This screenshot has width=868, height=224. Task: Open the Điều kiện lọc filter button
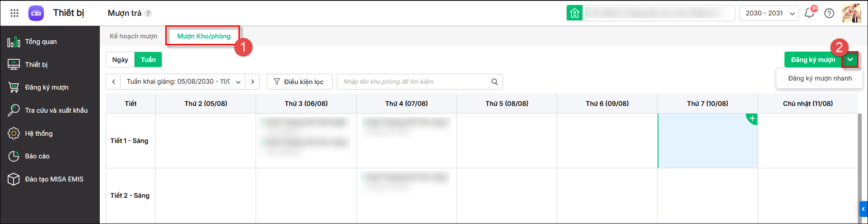click(x=300, y=82)
